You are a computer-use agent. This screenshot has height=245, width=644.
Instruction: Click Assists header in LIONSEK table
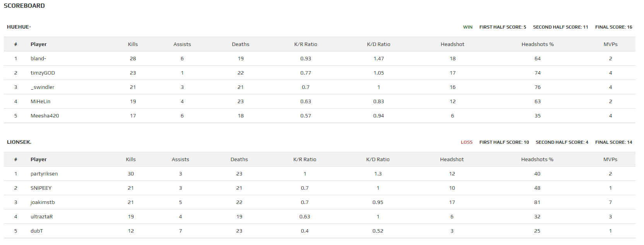(180, 160)
